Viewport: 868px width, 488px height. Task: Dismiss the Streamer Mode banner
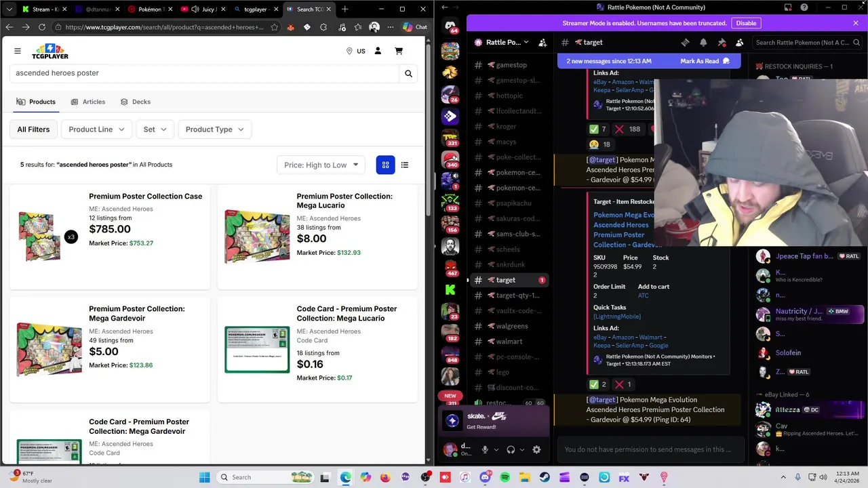[x=856, y=23]
